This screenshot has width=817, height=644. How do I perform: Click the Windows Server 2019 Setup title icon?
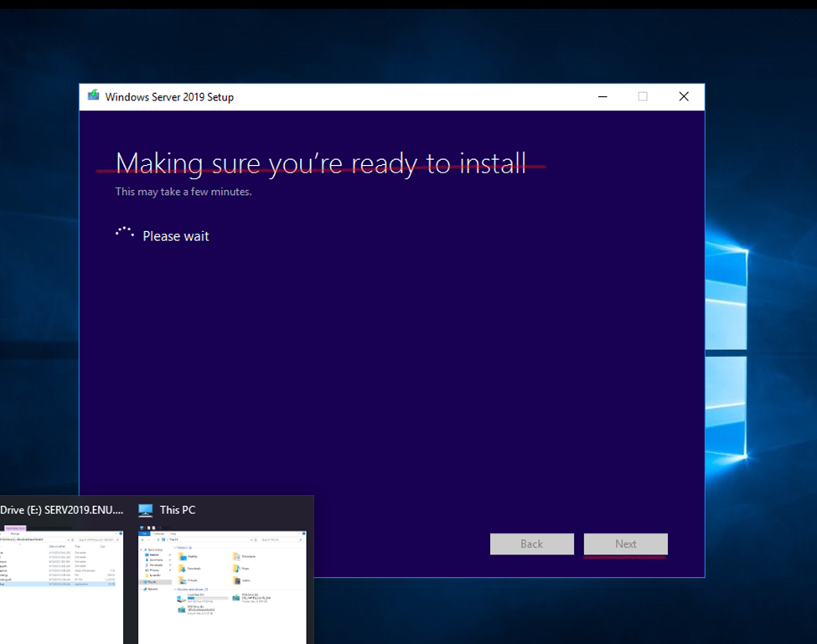(x=93, y=96)
